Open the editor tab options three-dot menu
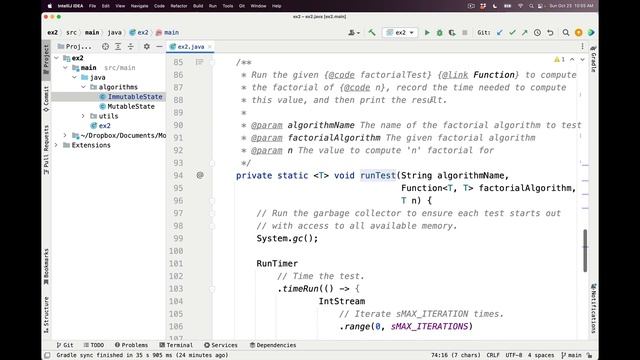 click(x=582, y=47)
